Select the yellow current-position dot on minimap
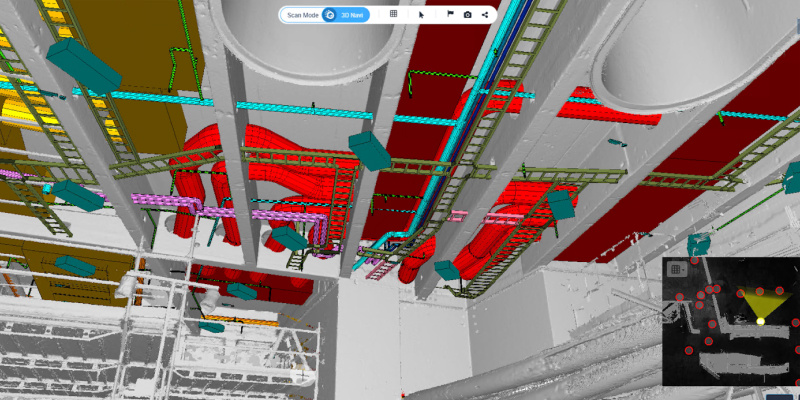The width and height of the screenshot is (800, 400). (760, 321)
